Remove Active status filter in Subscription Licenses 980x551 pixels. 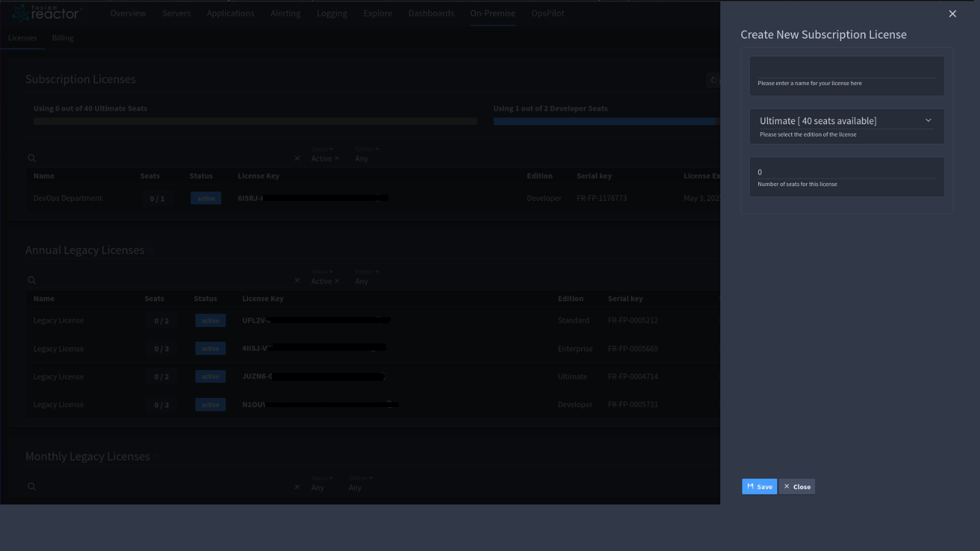pos(337,159)
